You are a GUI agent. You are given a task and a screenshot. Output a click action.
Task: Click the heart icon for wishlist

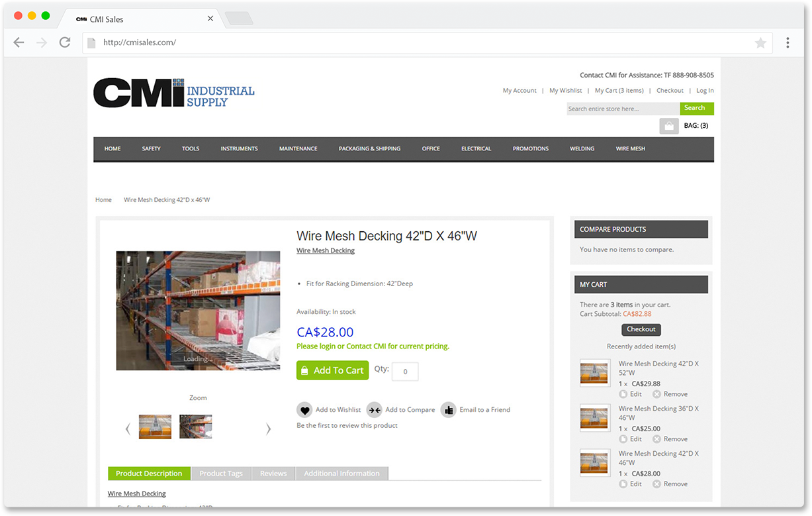pyautogui.click(x=304, y=410)
